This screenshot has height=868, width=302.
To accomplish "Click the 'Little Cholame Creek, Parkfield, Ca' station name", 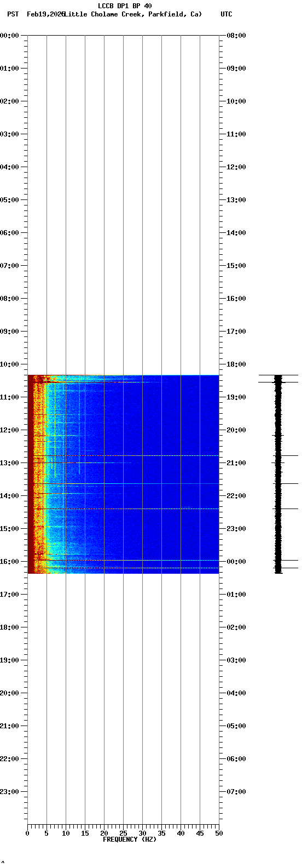I will pyautogui.click(x=133, y=14).
